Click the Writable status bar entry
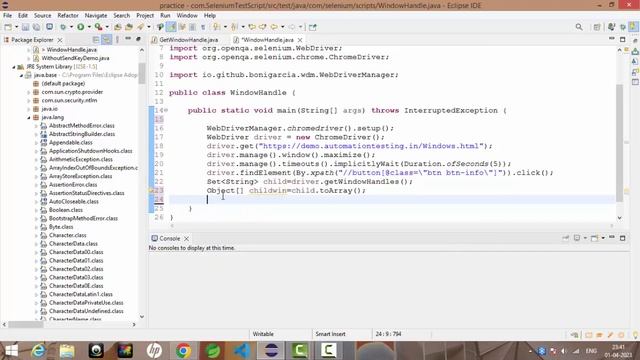Image resolution: width=640 pixels, height=360 pixels. click(x=263, y=334)
